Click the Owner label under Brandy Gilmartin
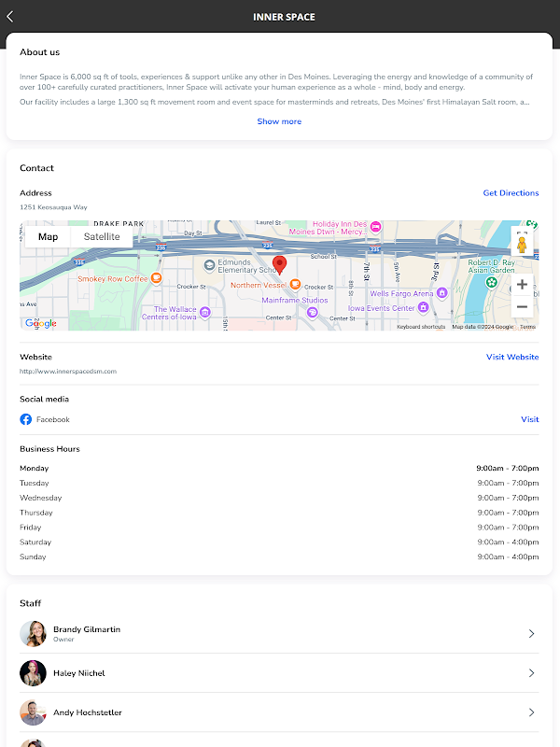The image size is (560, 747). (x=63, y=640)
